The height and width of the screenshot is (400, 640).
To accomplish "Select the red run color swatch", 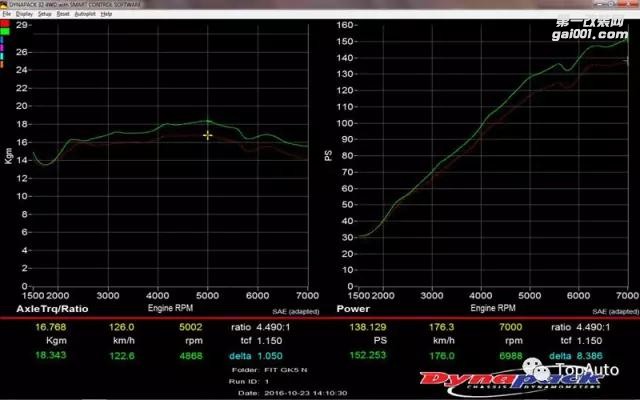I will click(x=4, y=24).
